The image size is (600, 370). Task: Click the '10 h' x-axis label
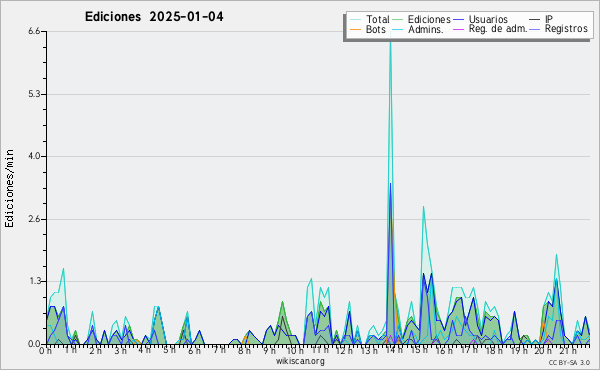point(295,350)
